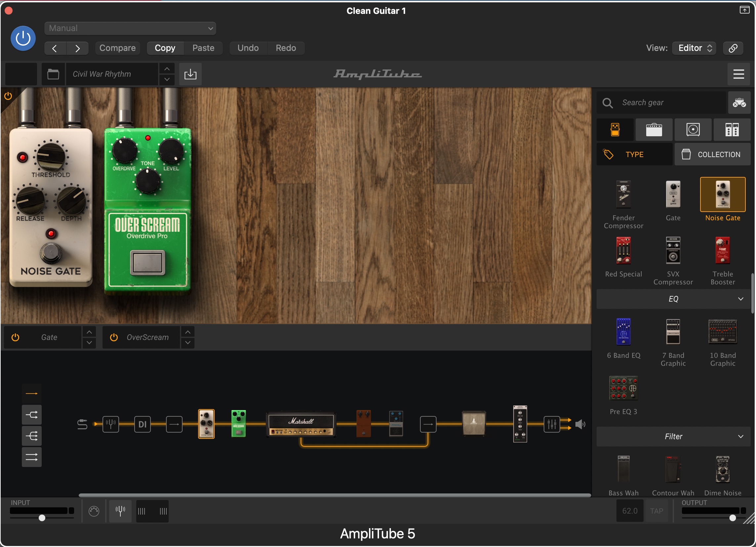Go to next preset arrow
The width and height of the screenshot is (756, 547).
pos(77,48)
